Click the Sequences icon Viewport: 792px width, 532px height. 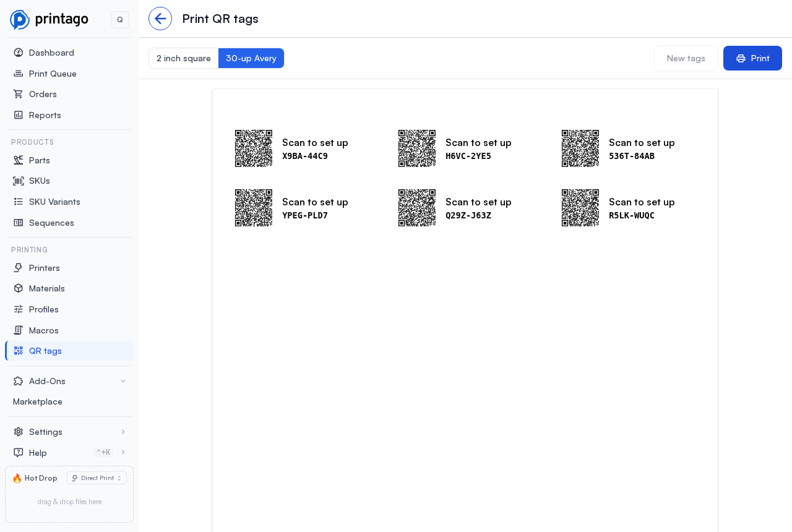point(19,223)
